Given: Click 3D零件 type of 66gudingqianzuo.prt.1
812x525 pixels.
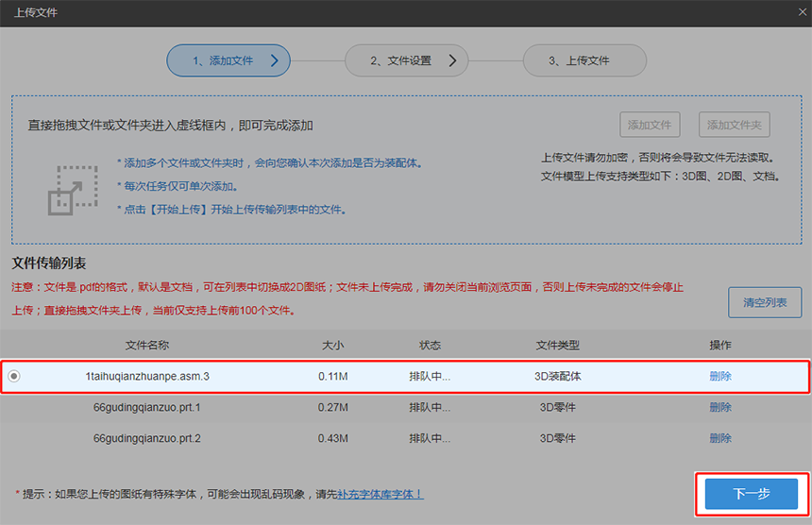Looking at the screenshot, I should point(558,408).
